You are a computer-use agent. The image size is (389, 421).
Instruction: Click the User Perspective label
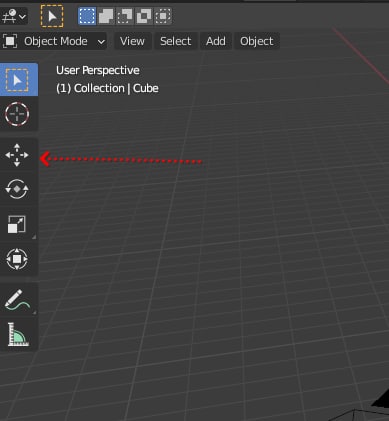[x=98, y=70]
